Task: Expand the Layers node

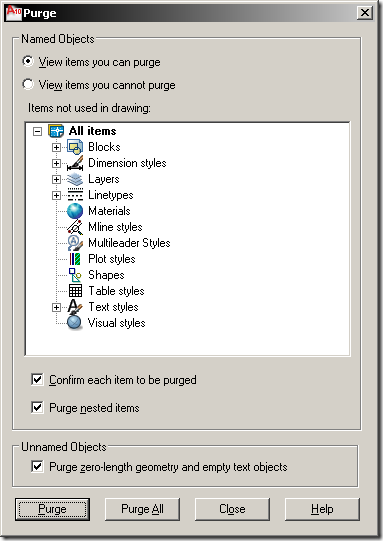Action: click(x=56, y=179)
